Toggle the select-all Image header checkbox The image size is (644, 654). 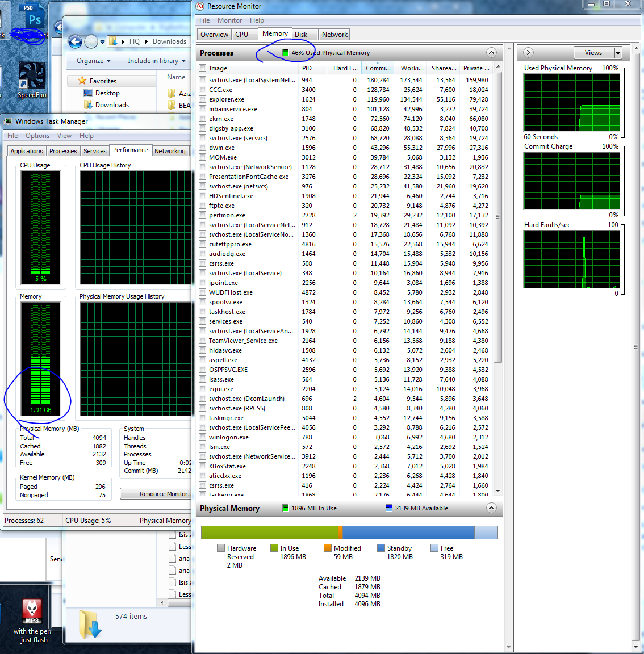[202, 68]
